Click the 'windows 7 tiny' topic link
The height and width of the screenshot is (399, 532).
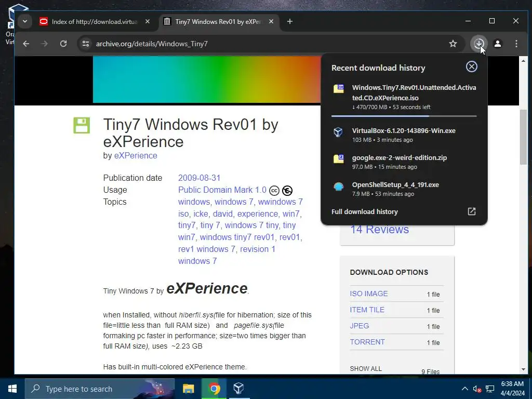pos(252,225)
